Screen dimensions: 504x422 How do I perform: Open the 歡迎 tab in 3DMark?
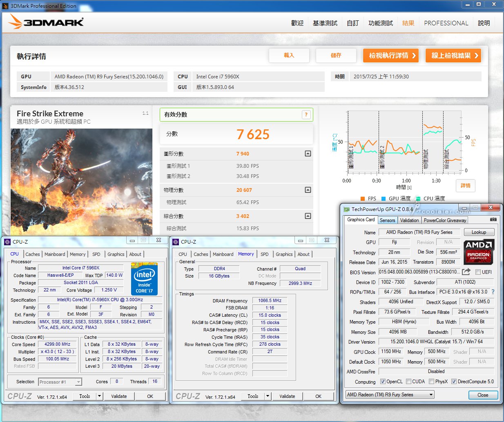(297, 23)
